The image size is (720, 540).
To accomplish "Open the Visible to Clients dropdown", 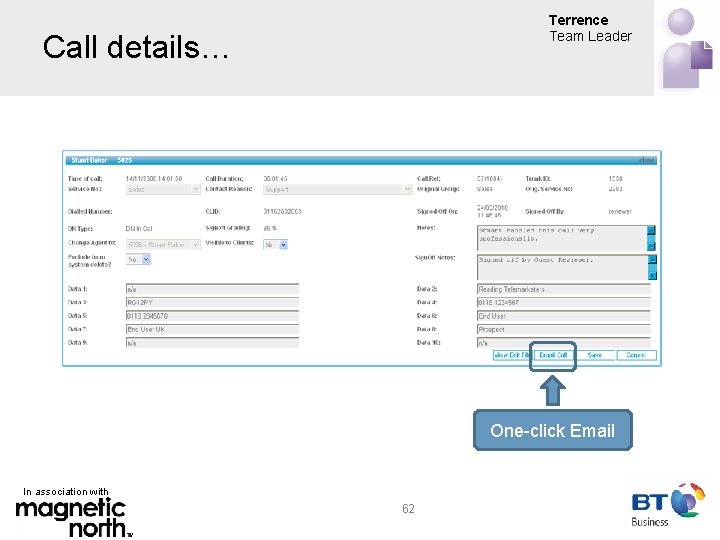I will tap(276, 245).
